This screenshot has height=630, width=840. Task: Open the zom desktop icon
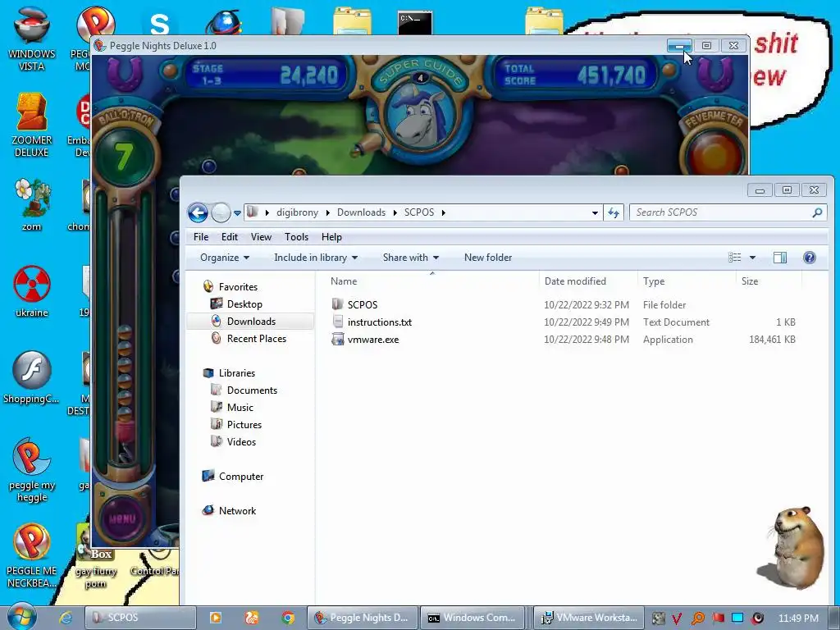[x=32, y=204]
